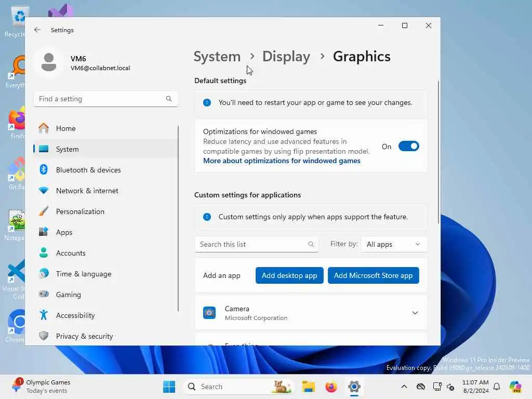Open File Explorer from the taskbar
Screen dimensions: 532x399
(309, 387)
